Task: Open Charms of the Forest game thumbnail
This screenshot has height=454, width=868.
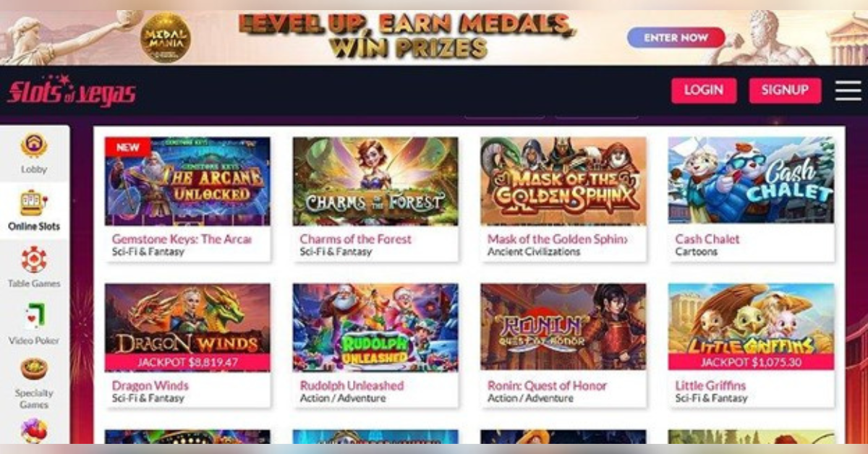Action: click(375, 181)
